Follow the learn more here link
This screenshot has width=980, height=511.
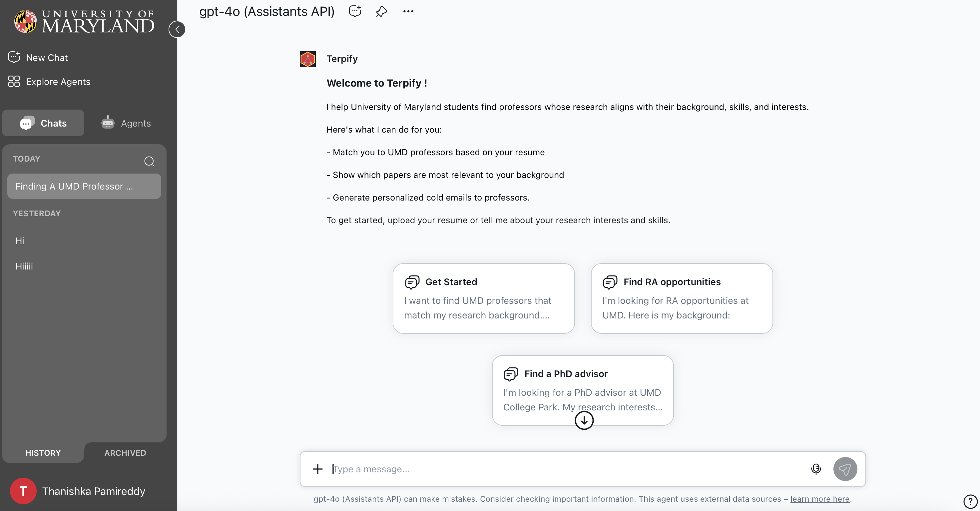(819, 499)
